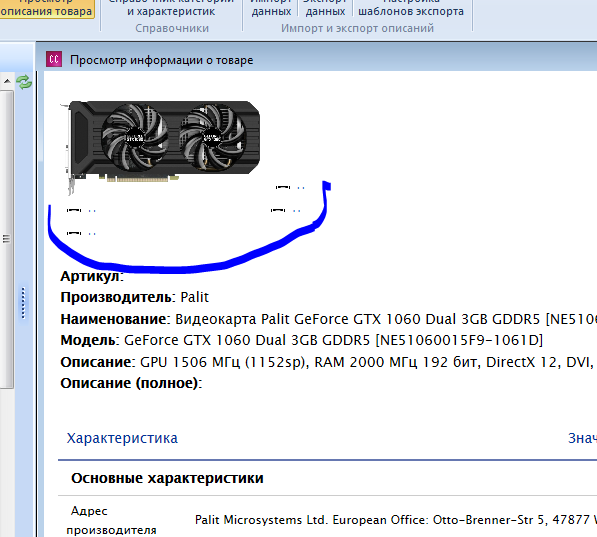Click the left scrollbar up arrow

pos(7,81)
